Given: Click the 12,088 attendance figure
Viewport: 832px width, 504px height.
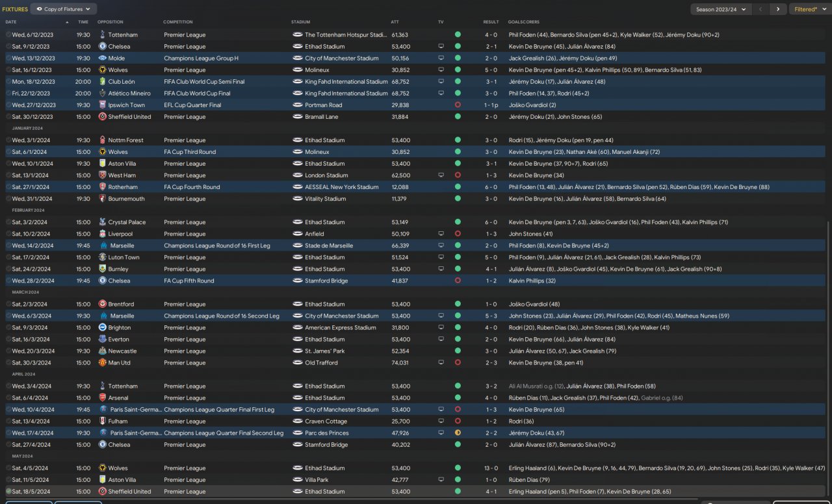Looking at the screenshot, I should [x=400, y=187].
